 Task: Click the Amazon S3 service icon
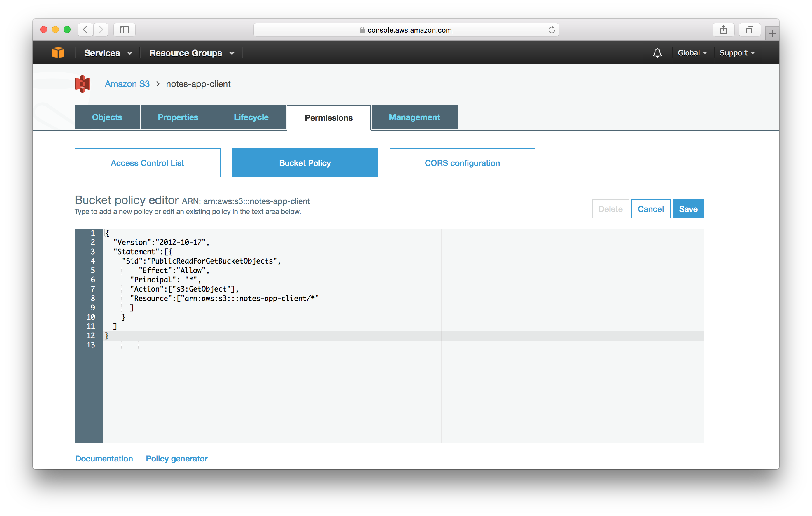pyautogui.click(x=84, y=83)
